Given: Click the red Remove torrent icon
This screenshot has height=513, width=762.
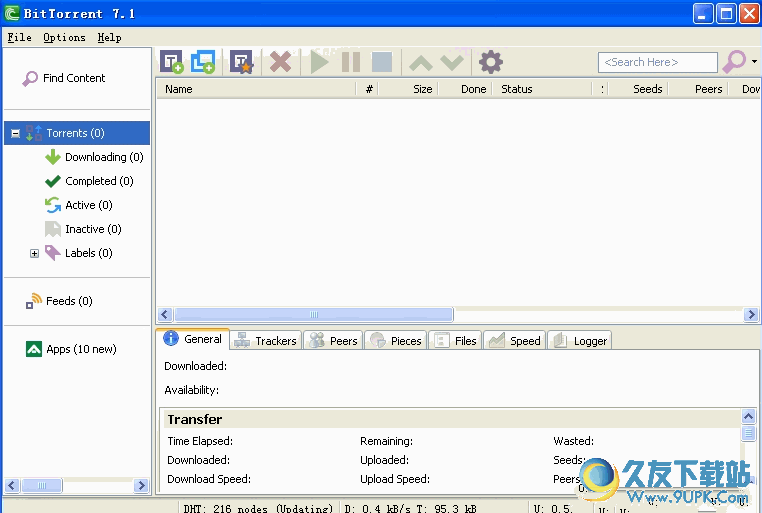Looking at the screenshot, I should pyautogui.click(x=280, y=62).
